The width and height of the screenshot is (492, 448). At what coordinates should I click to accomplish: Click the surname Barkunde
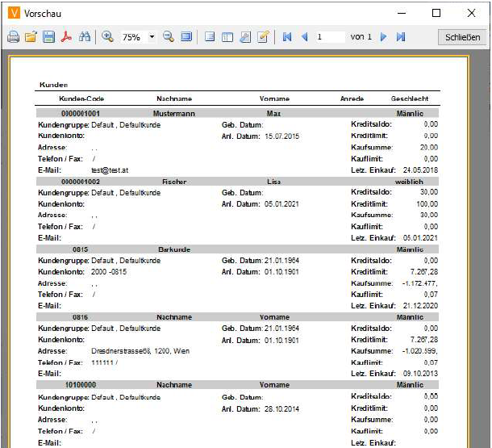click(174, 249)
